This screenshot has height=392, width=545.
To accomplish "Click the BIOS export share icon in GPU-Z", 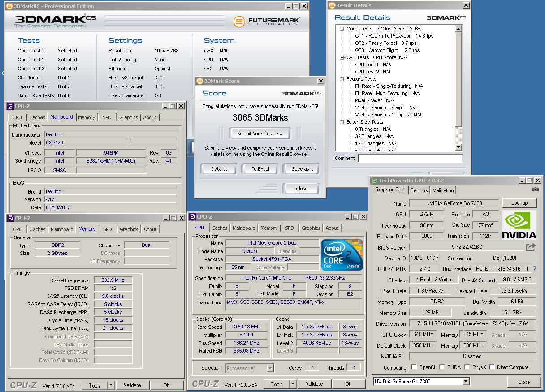I will tap(531, 247).
